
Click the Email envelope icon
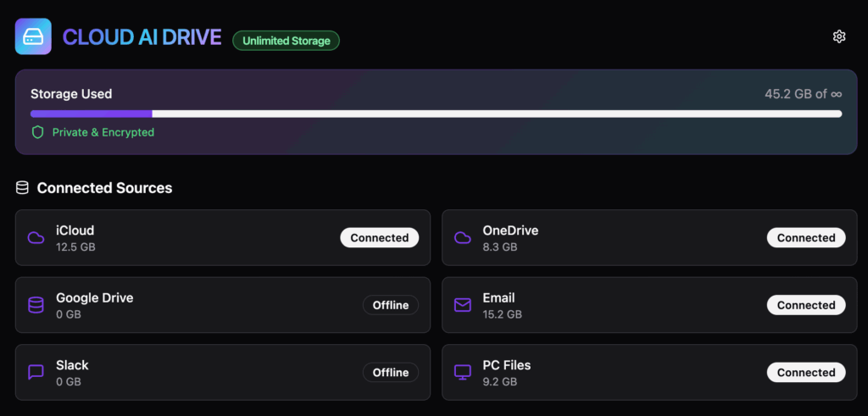(462, 305)
